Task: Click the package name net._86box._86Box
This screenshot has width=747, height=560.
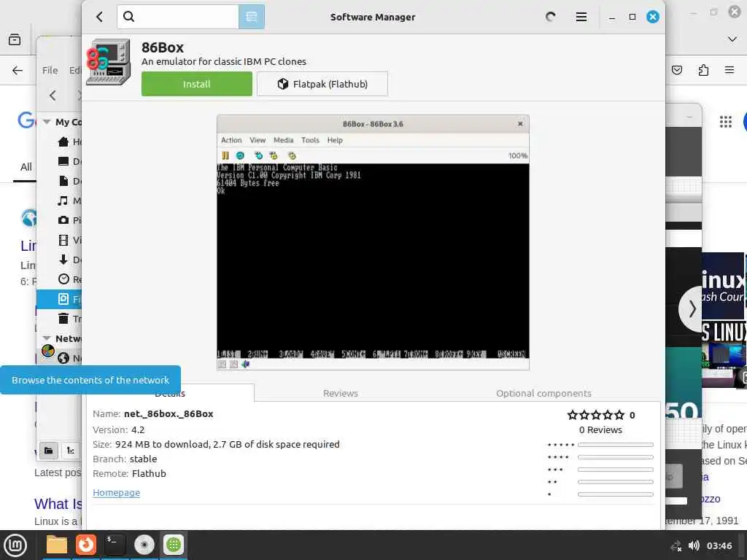Action: point(169,414)
